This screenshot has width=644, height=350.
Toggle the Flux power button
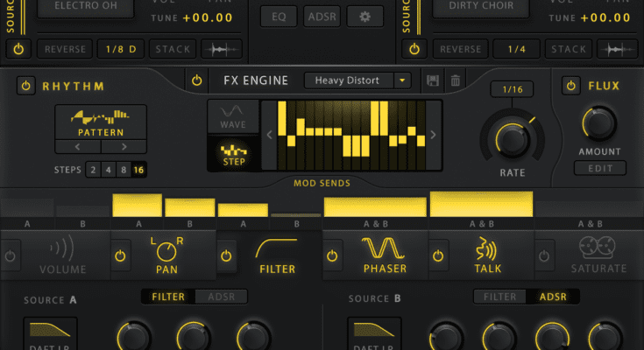pos(571,86)
